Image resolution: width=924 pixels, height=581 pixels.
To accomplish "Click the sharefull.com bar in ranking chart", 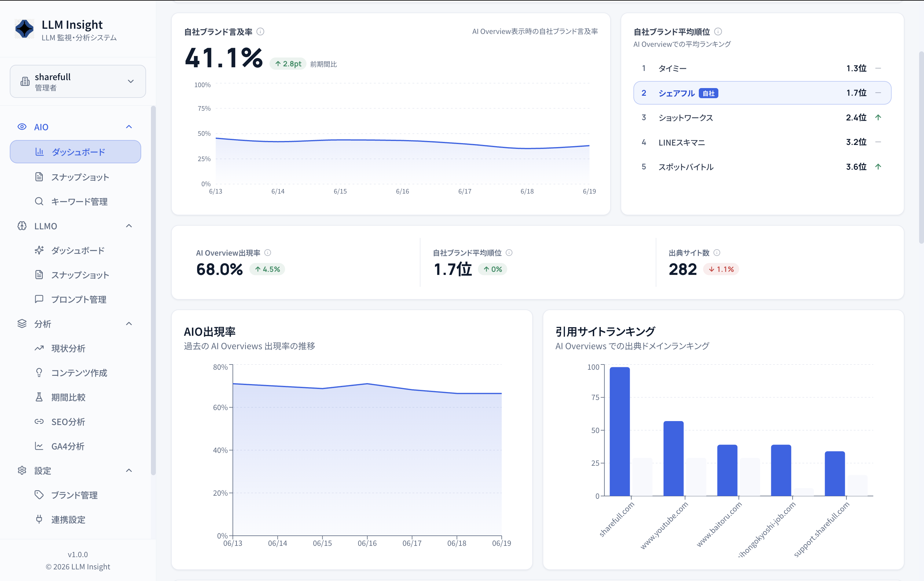I will click(620, 432).
